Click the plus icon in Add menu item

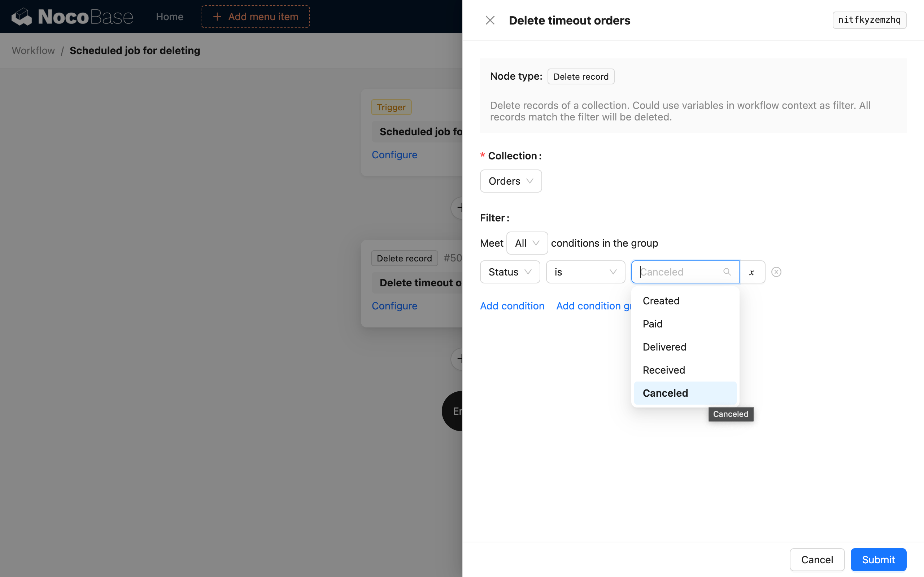point(217,17)
